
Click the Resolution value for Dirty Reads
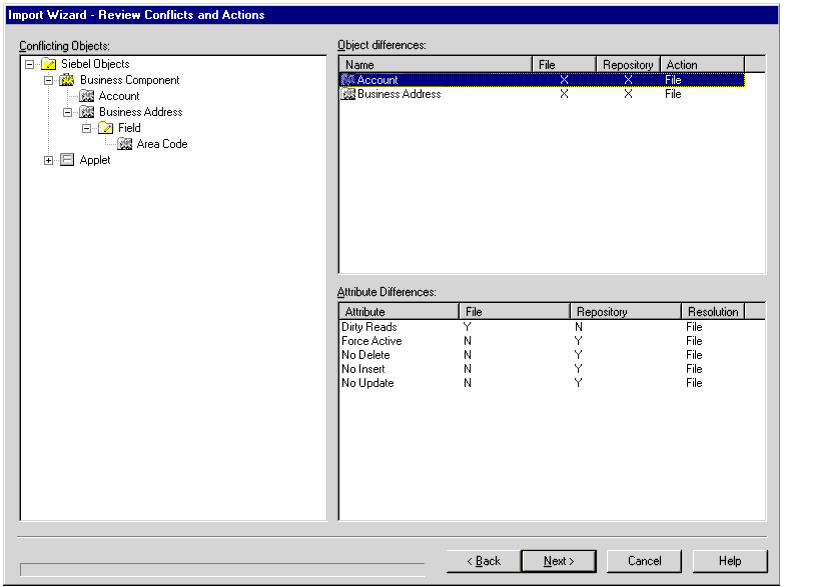pyautogui.click(x=694, y=327)
